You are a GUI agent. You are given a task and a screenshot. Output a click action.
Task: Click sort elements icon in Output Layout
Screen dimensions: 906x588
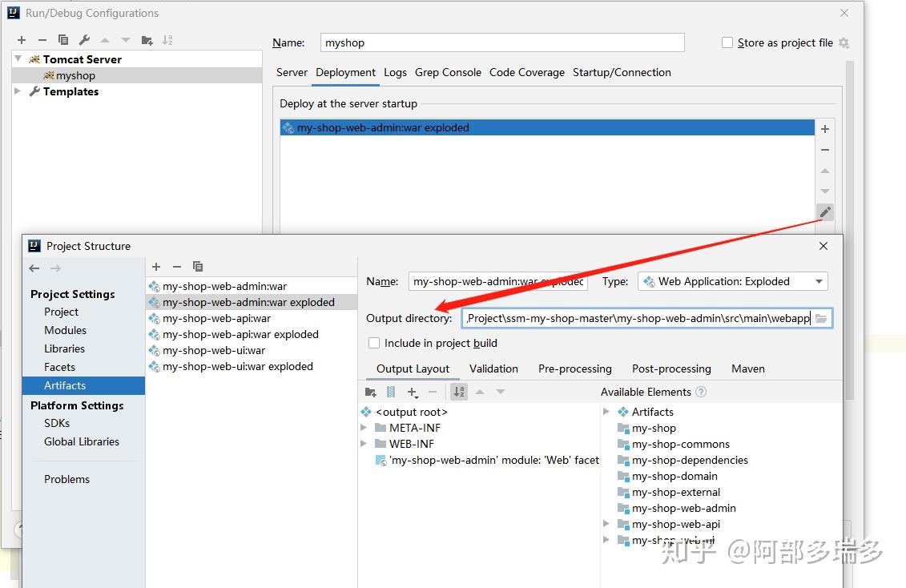tap(459, 393)
